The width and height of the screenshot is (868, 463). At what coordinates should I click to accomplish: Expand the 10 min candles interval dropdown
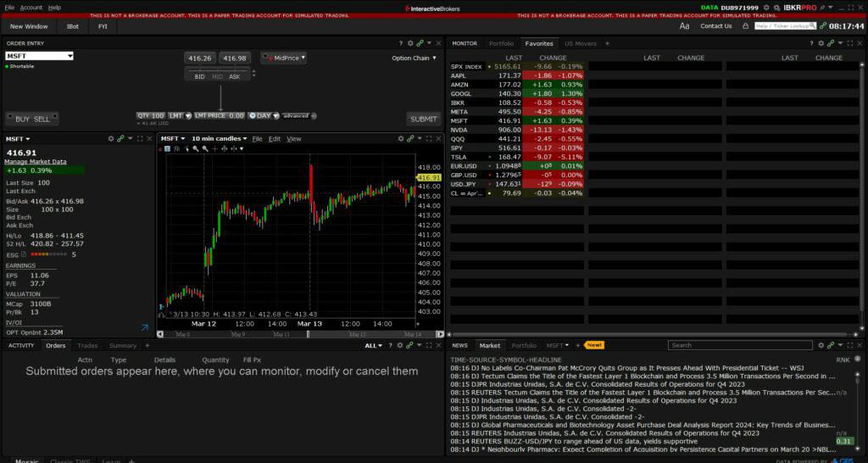pyautogui.click(x=220, y=139)
